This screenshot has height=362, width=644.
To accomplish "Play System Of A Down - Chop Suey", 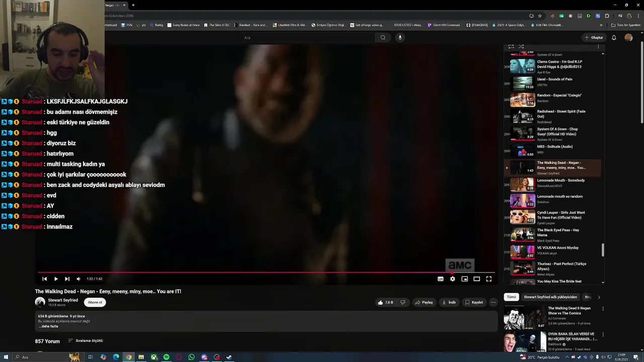I will tap(552, 134).
